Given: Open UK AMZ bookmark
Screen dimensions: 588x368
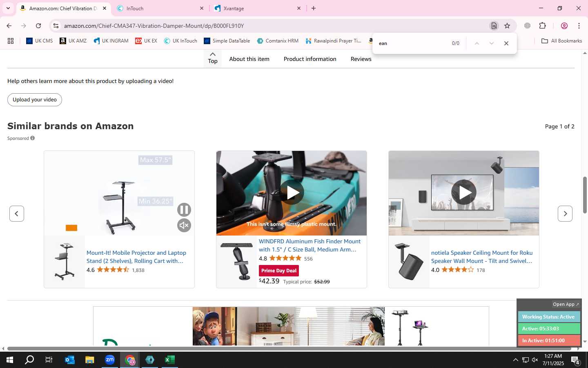Looking at the screenshot, I should (x=73, y=41).
